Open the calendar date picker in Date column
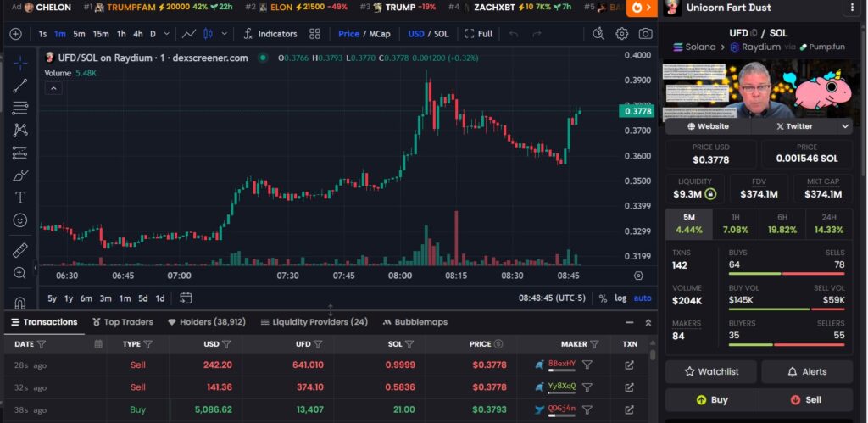This screenshot has height=423, width=868. tap(98, 344)
